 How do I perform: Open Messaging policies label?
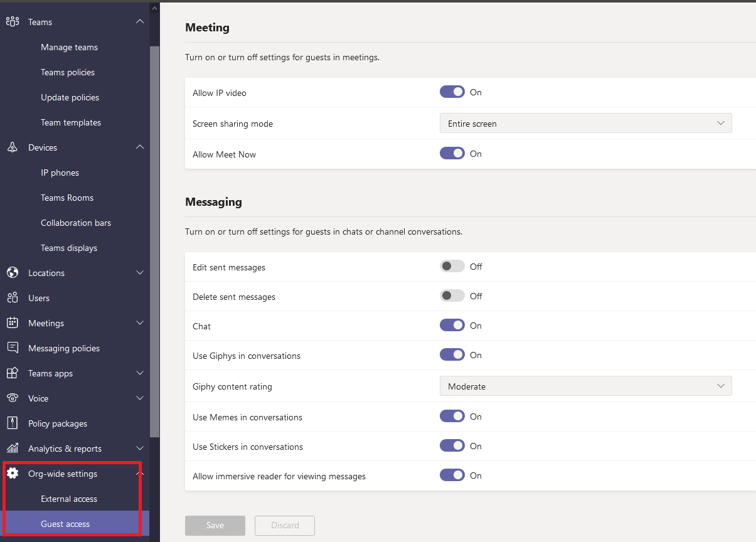pyautogui.click(x=64, y=348)
